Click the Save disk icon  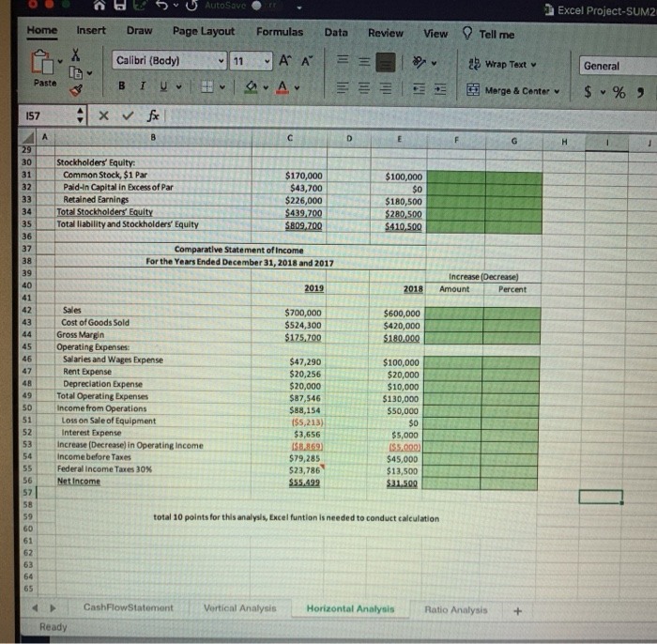click(120, 5)
